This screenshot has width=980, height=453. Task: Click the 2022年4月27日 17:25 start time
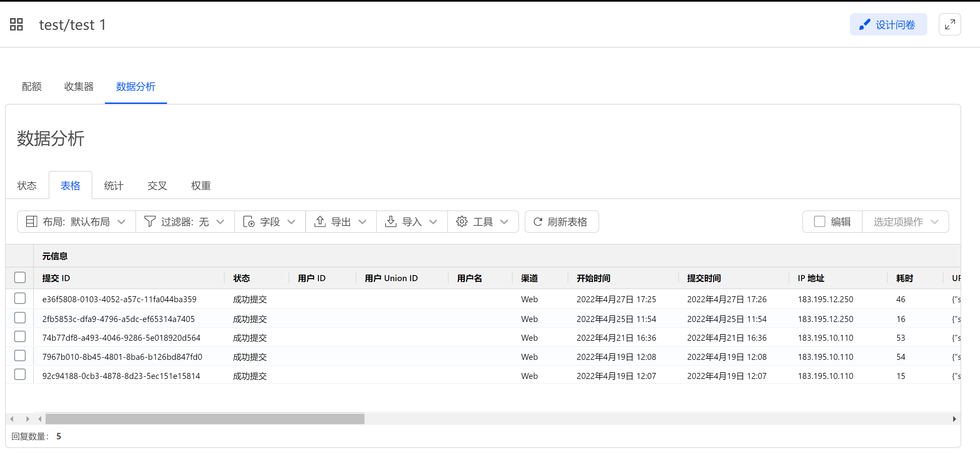[616, 299]
